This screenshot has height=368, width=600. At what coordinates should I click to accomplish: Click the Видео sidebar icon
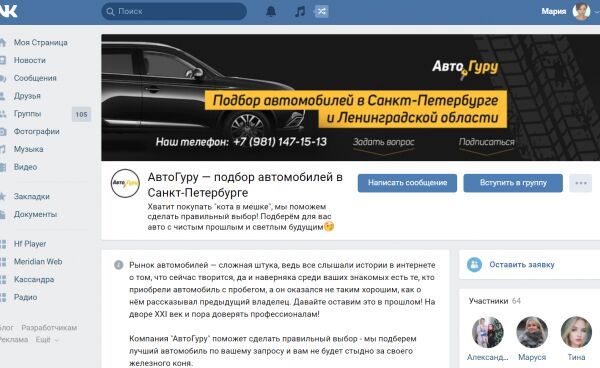coord(3,167)
